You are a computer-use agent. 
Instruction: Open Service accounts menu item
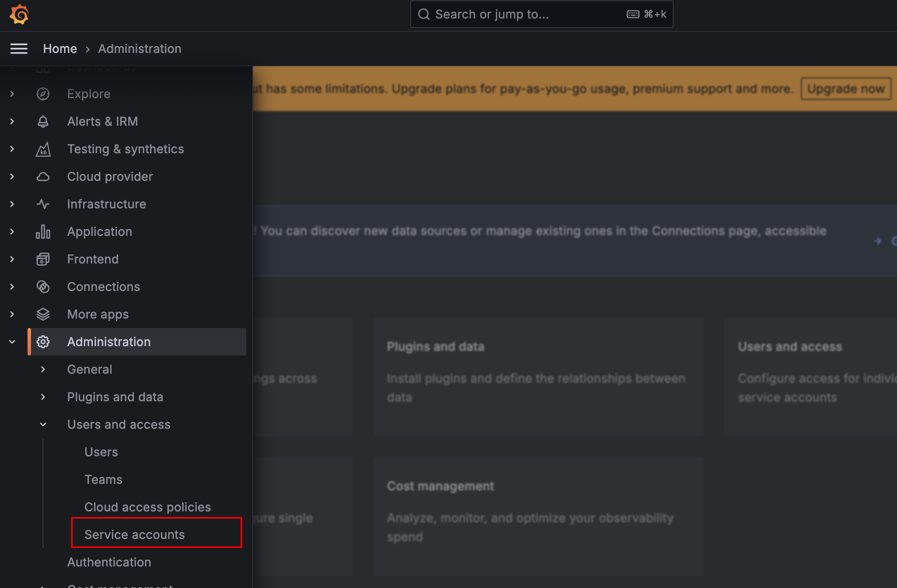(135, 535)
